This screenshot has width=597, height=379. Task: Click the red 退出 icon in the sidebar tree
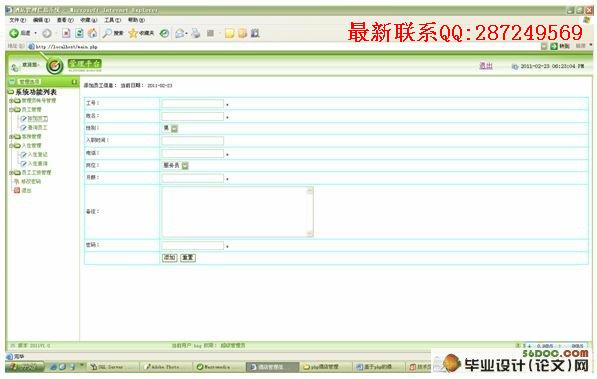point(17,190)
